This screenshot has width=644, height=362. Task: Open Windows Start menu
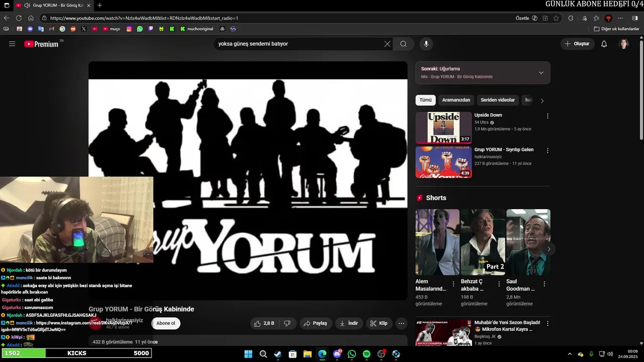pos(249,354)
